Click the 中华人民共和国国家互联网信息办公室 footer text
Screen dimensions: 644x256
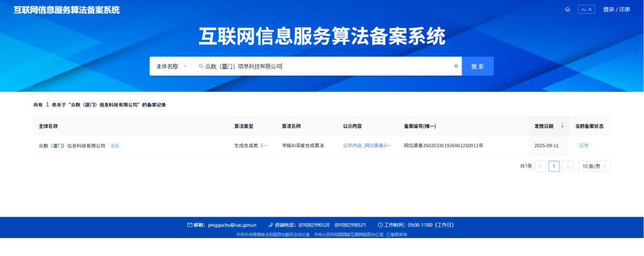pyautogui.click(x=349, y=235)
